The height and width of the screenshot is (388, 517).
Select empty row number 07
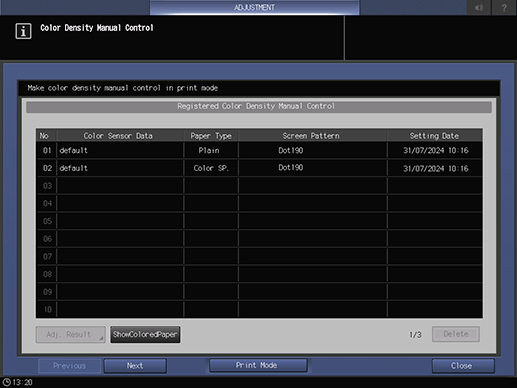[259, 256]
